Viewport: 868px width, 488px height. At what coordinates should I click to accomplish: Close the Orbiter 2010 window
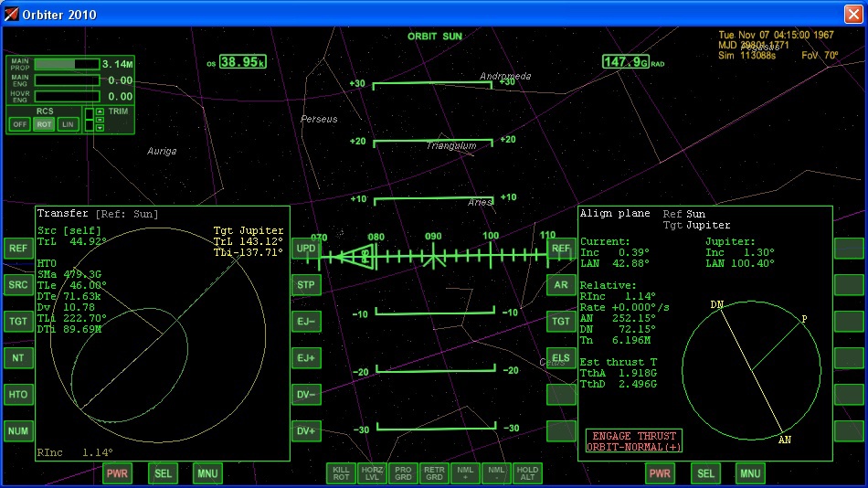(853, 14)
